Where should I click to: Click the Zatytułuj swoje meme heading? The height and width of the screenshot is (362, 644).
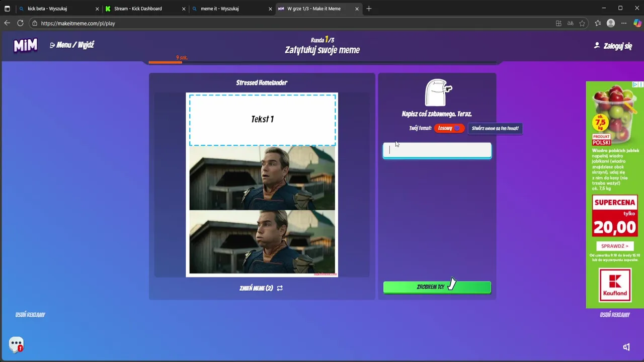(323, 50)
